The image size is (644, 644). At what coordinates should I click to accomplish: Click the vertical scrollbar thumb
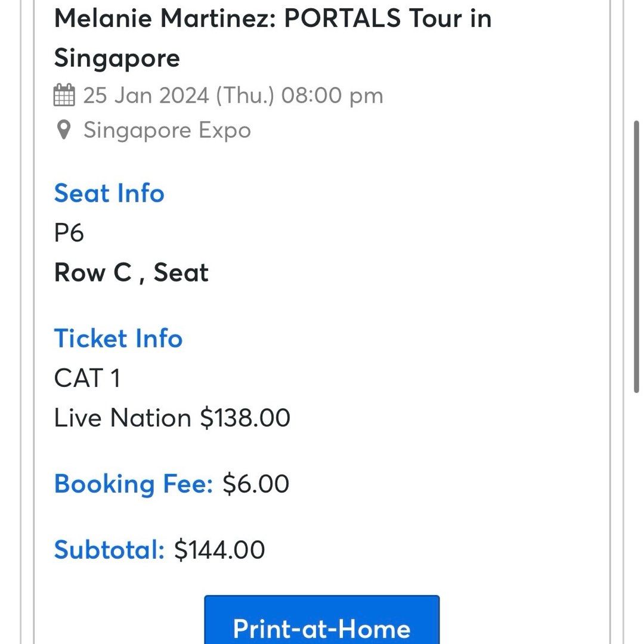[636, 256]
